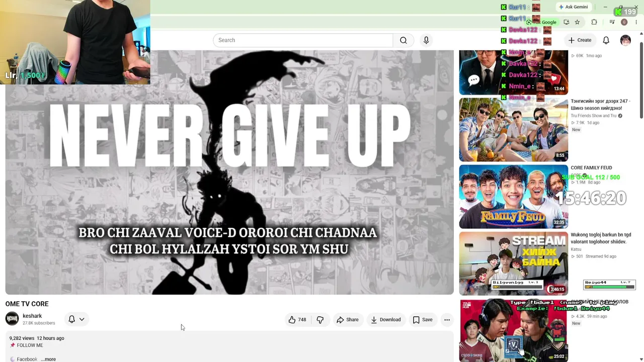The image size is (644, 362).
Task: Like the video with 748 likes
Action: click(297, 320)
